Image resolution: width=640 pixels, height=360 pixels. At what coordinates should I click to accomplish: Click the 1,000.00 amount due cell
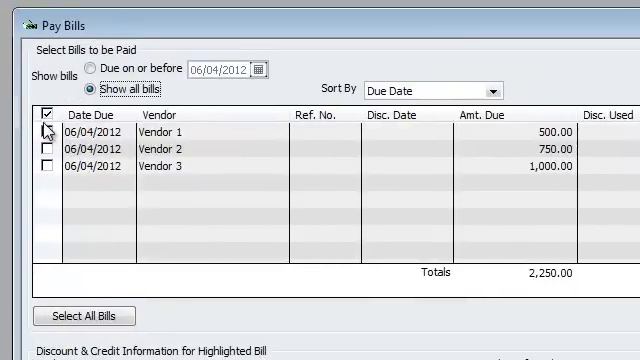(x=516, y=167)
